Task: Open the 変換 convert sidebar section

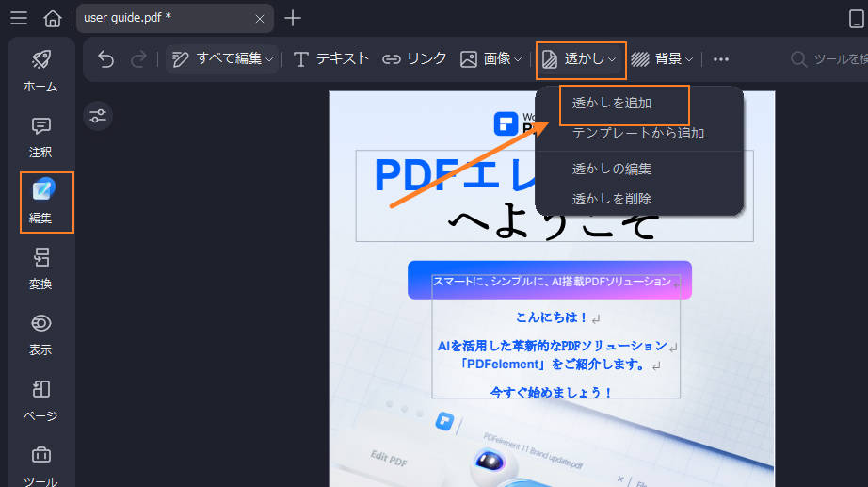Action: 41,268
